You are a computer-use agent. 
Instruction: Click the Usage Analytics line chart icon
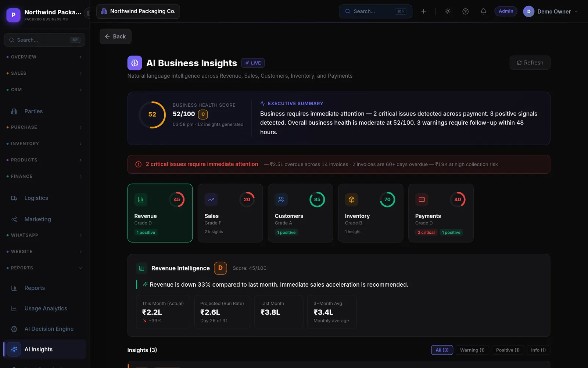pyautogui.click(x=14, y=308)
